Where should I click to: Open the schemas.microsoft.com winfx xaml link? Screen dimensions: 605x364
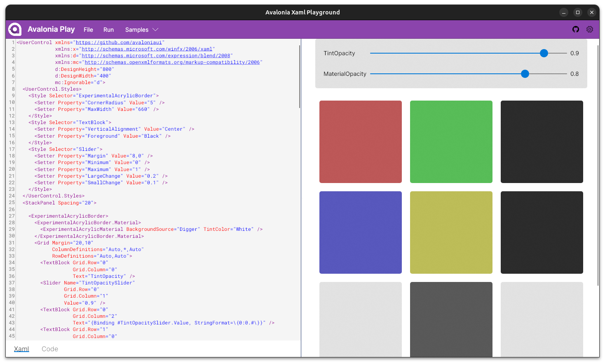point(147,49)
